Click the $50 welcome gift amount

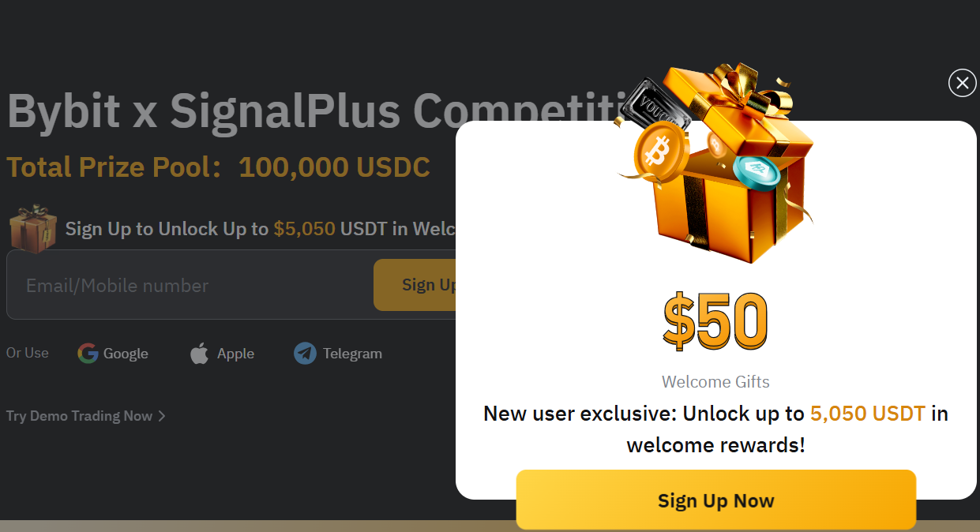(x=715, y=321)
